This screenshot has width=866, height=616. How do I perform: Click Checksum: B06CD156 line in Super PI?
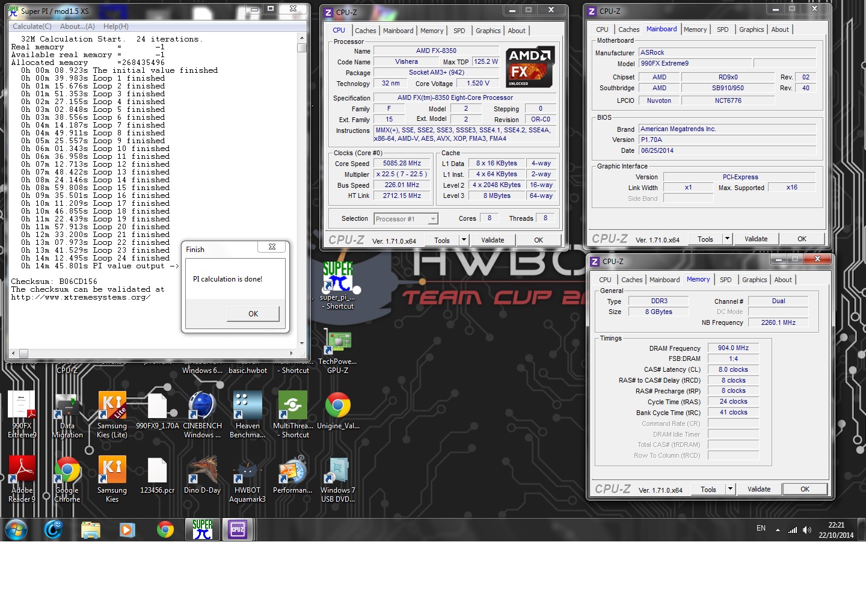(54, 282)
